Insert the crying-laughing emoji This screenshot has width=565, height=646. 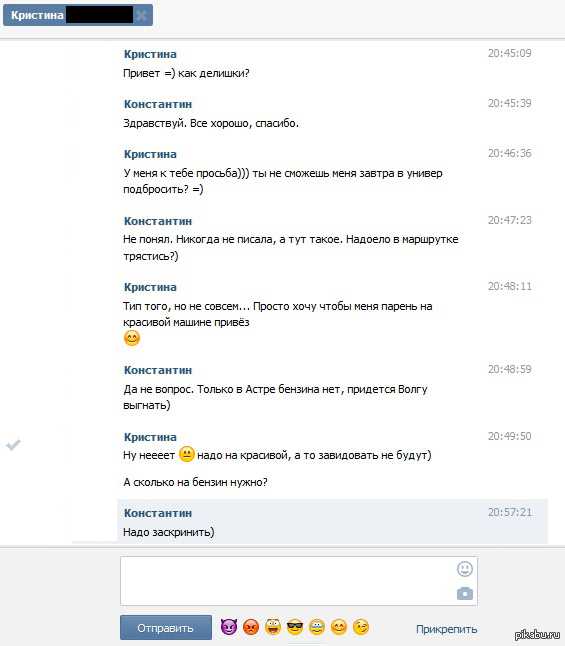(x=316, y=627)
